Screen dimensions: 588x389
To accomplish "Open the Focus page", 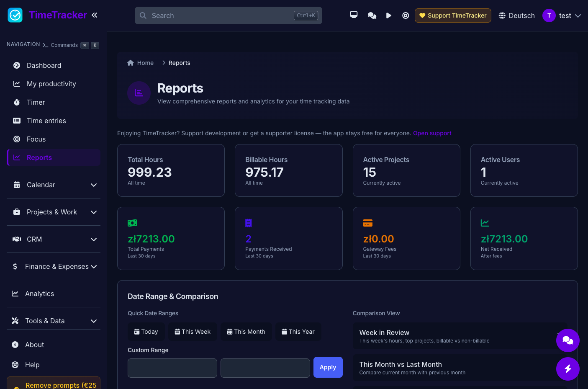I will (54, 139).
